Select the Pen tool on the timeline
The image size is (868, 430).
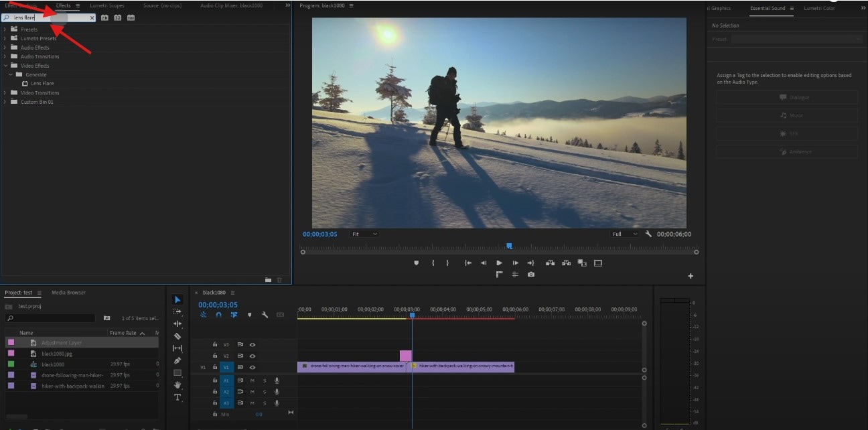[x=177, y=360]
